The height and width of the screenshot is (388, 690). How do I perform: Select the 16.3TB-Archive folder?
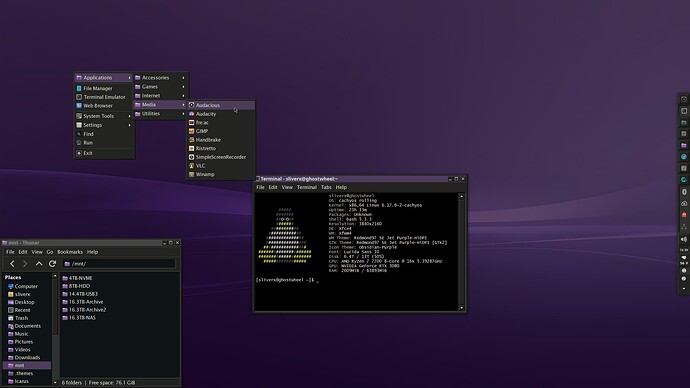click(83, 302)
